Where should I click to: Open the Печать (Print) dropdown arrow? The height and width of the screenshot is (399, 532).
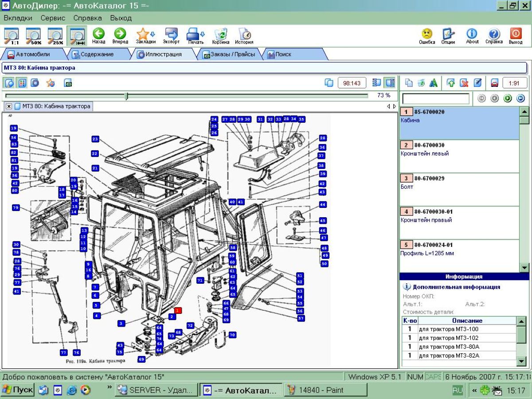coord(203,34)
